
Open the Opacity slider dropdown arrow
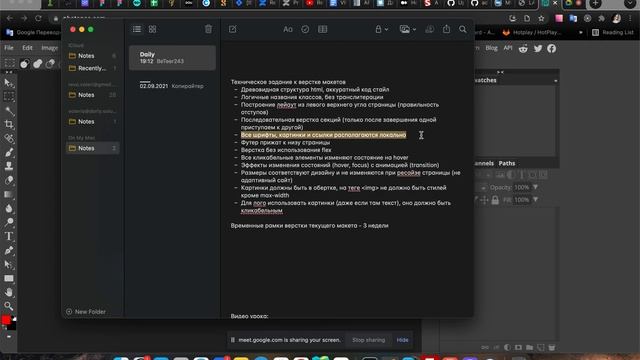point(535,187)
